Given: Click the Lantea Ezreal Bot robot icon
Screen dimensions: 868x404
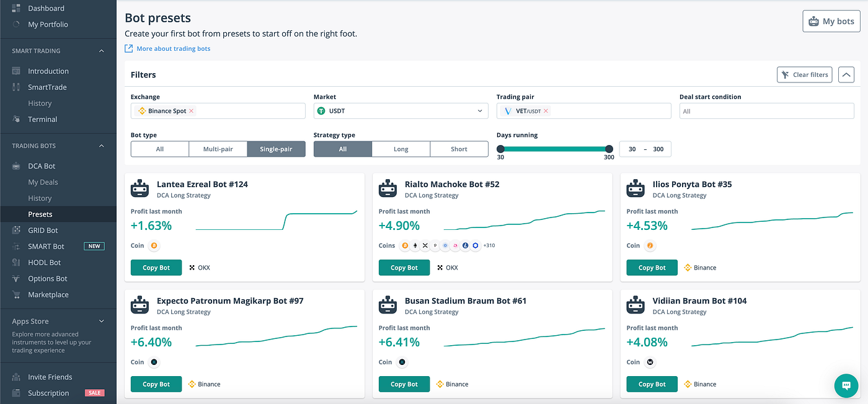Looking at the screenshot, I should 140,188.
